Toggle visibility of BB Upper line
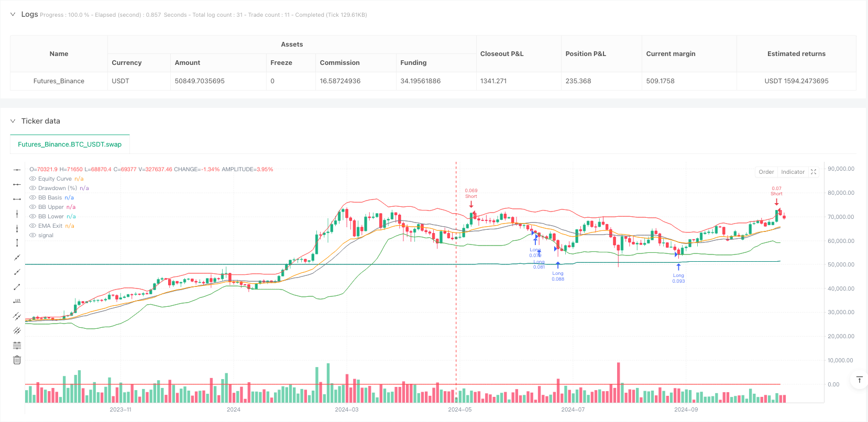Image resolution: width=868 pixels, height=422 pixels. point(32,207)
